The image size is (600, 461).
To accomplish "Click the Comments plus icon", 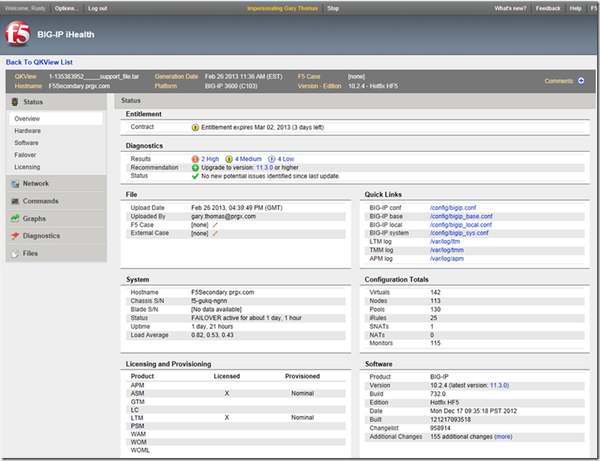I will [581, 81].
